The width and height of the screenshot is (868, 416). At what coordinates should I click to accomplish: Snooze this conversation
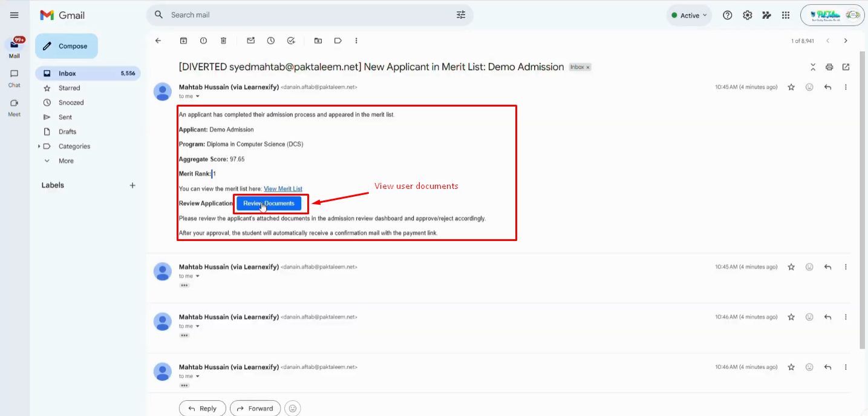click(271, 41)
